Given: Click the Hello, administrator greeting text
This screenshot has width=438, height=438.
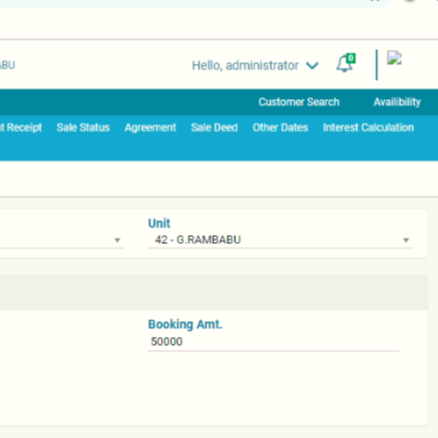Looking at the screenshot, I should coord(245,65).
